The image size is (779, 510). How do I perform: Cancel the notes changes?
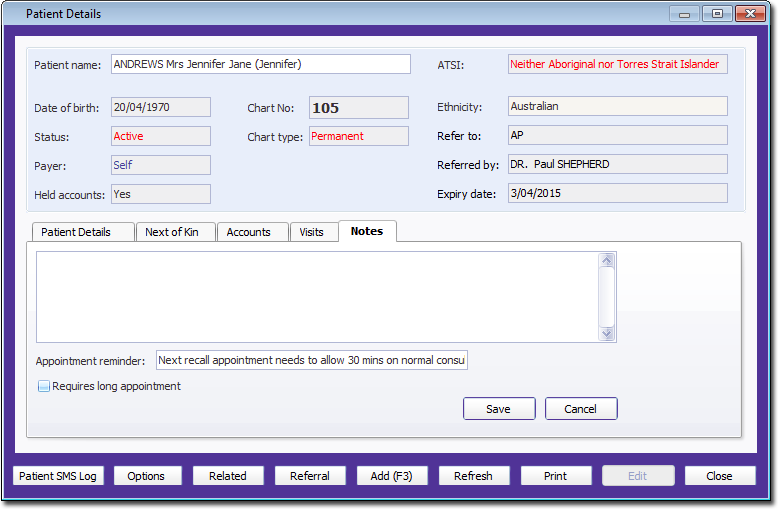[x=580, y=409]
